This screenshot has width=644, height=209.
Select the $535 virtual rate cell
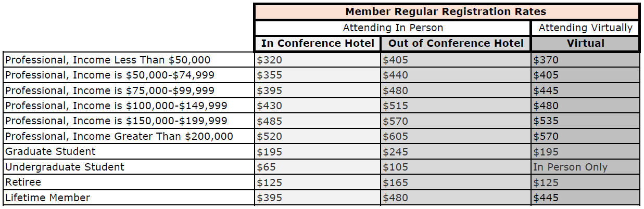(585, 121)
